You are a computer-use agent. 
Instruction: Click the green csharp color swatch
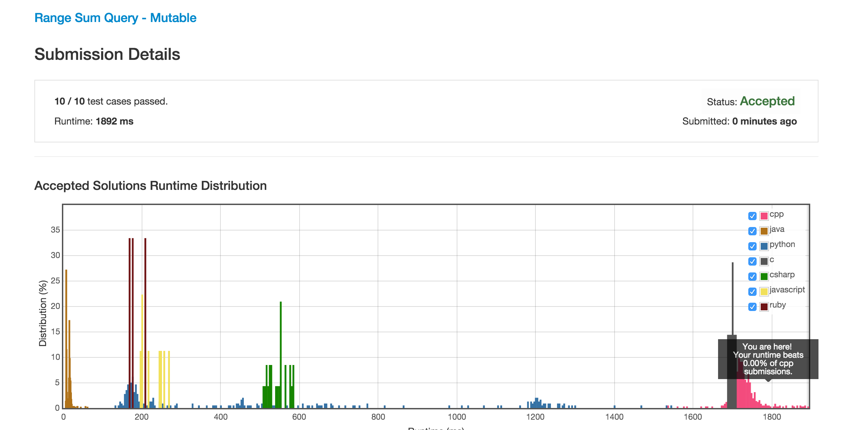764,277
